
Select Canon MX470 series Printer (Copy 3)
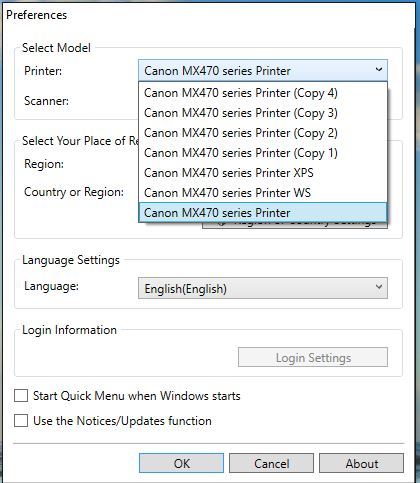coord(263,113)
